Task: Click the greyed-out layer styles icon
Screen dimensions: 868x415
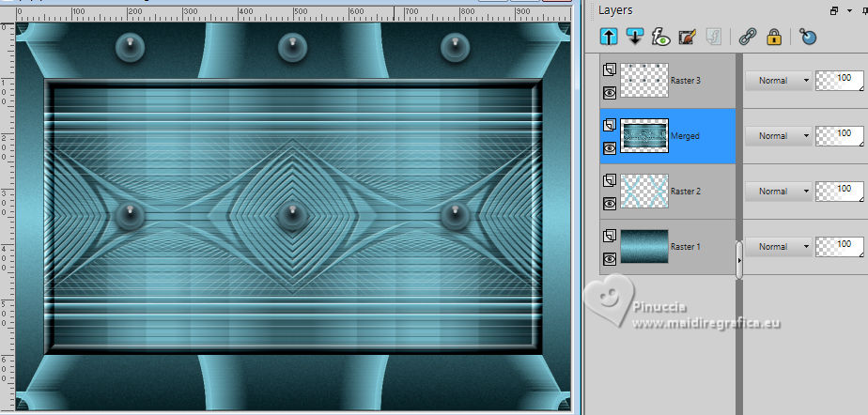Action: (x=713, y=37)
